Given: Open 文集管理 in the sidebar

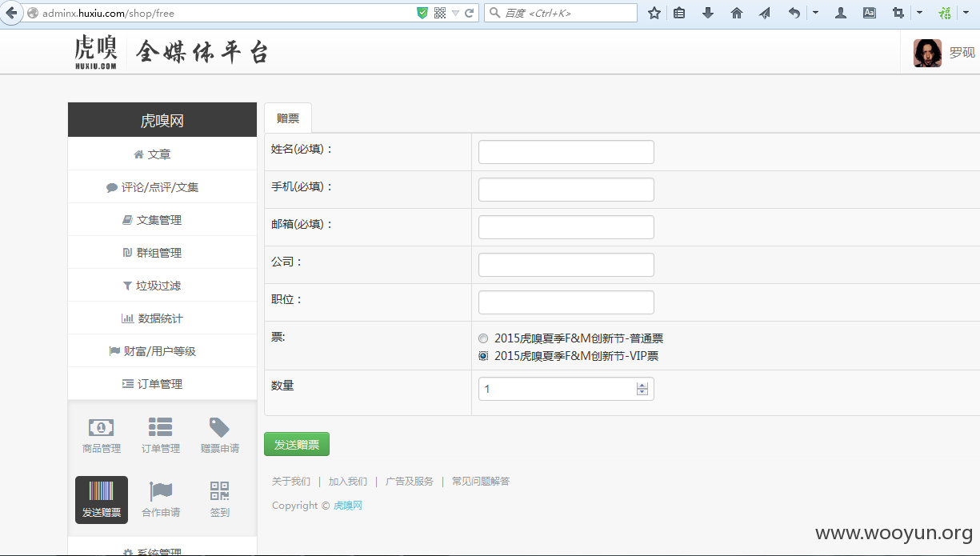Looking at the screenshot, I should (162, 220).
